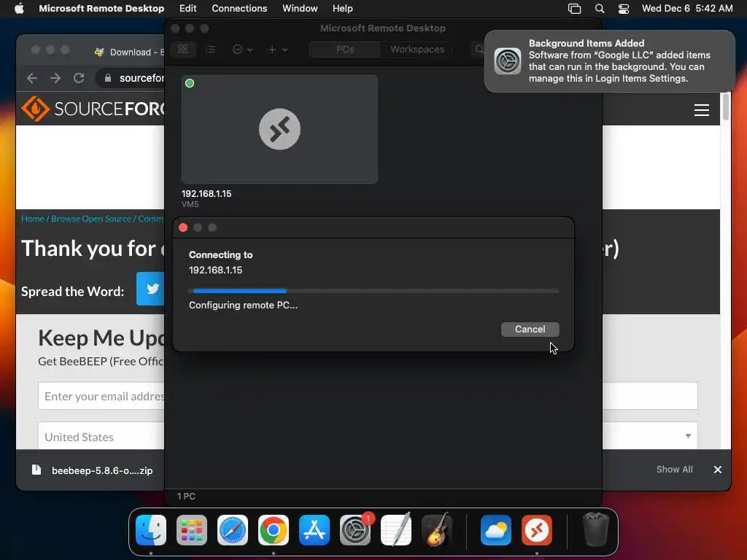Open Launchpad from the Dock
This screenshot has width=747, height=560.
[192, 530]
